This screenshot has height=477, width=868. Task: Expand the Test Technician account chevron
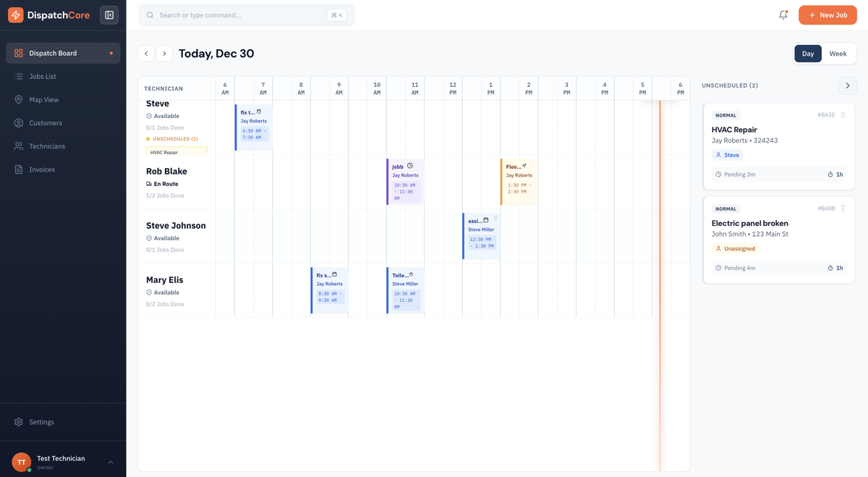point(110,461)
